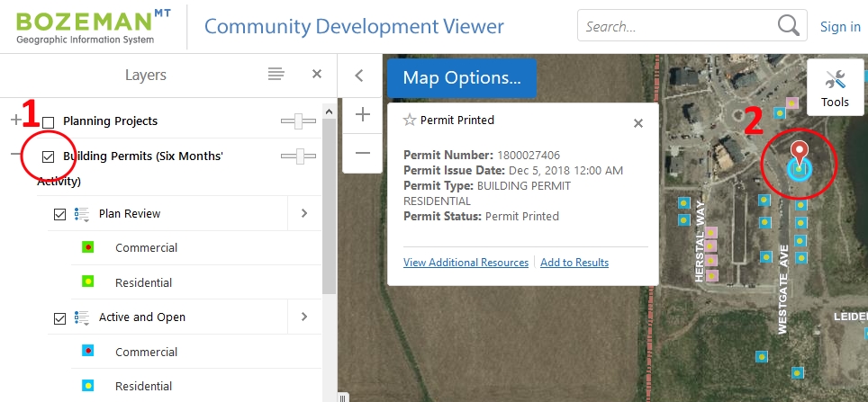Open Active and Open options chevron
Image resolution: width=868 pixels, height=402 pixels.
[303, 317]
